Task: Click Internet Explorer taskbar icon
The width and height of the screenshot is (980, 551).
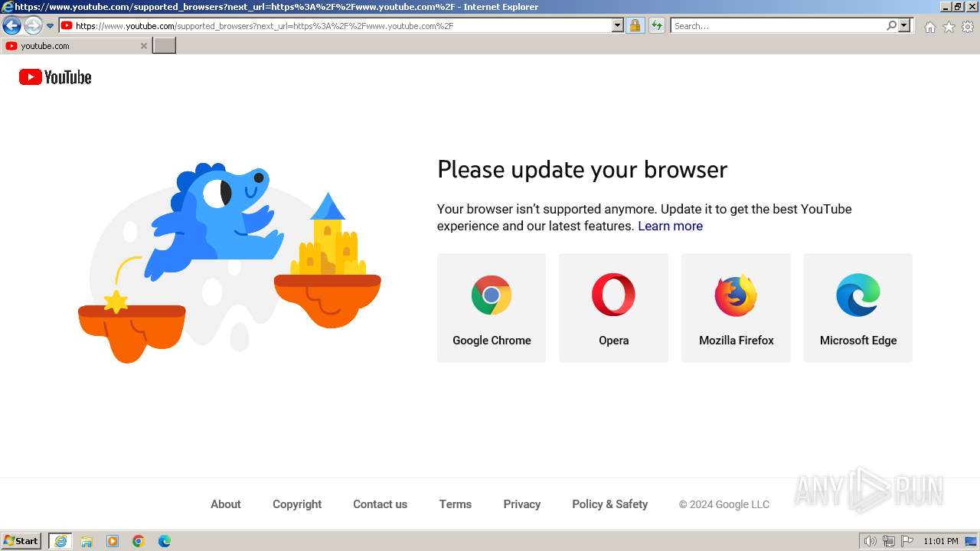Action: 60,541
